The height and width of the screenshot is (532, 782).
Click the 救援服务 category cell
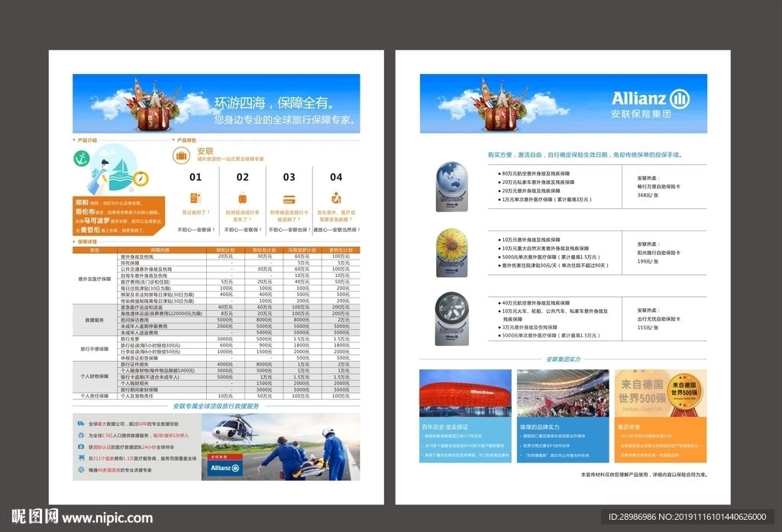click(x=94, y=320)
